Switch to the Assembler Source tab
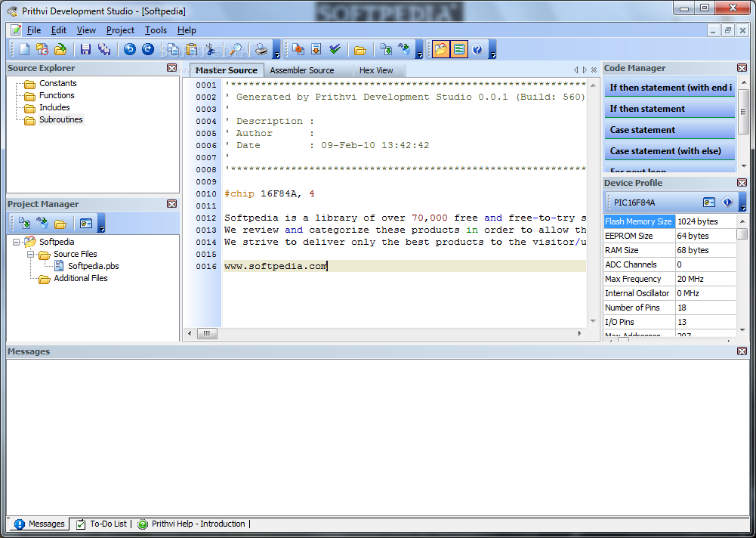Image resolution: width=756 pixels, height=538 pixels. 302,70
